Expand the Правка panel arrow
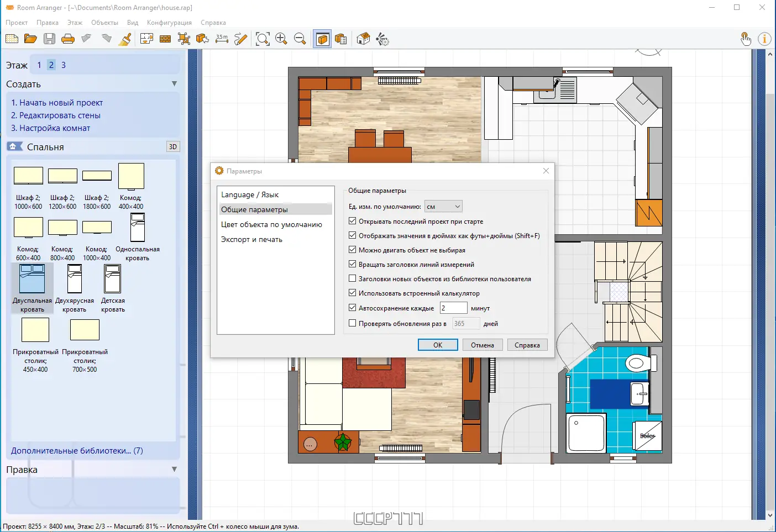 (174, 470)
